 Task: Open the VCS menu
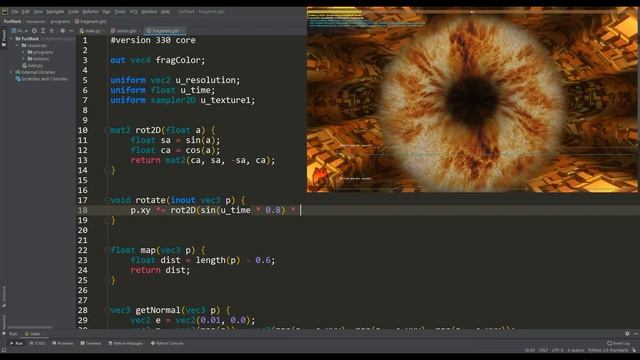click(x=133, y=12)
